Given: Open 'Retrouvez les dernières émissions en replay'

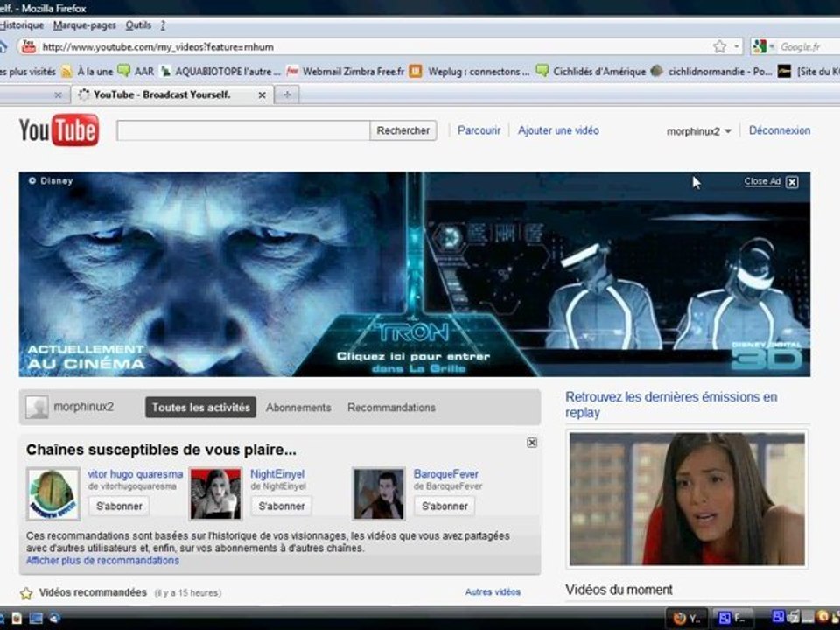Looking at the screenshot, I should click(671, 404).
